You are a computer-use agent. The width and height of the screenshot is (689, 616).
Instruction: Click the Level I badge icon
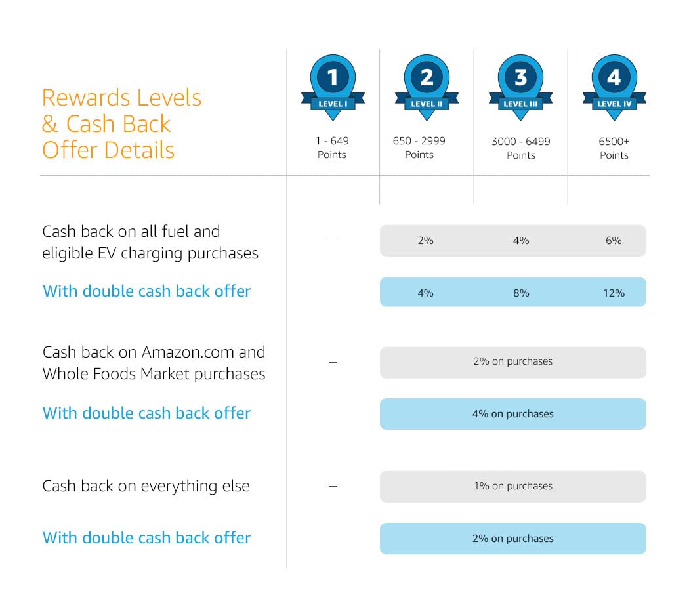pyautogui.click(x=333, y=87)
